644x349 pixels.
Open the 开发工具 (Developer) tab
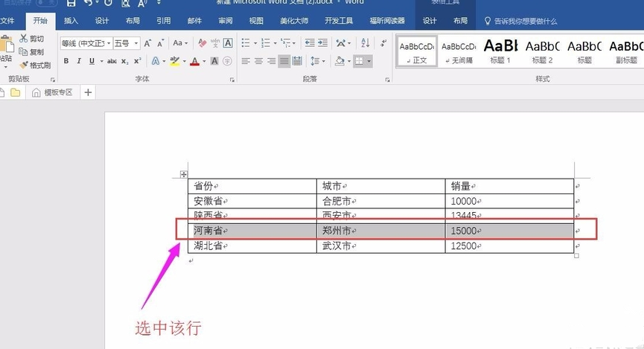tap(339, 21)
